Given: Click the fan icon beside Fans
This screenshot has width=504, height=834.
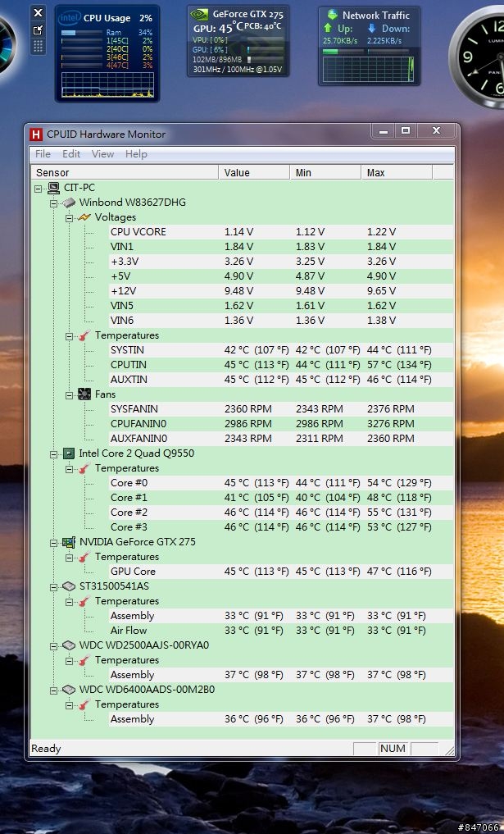Looking at the screenshot, I should pos(84,394).
